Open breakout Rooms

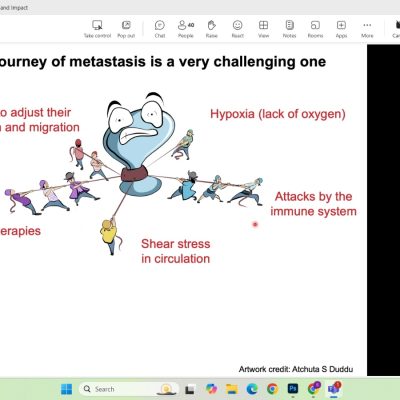click(x=315, y=29)
